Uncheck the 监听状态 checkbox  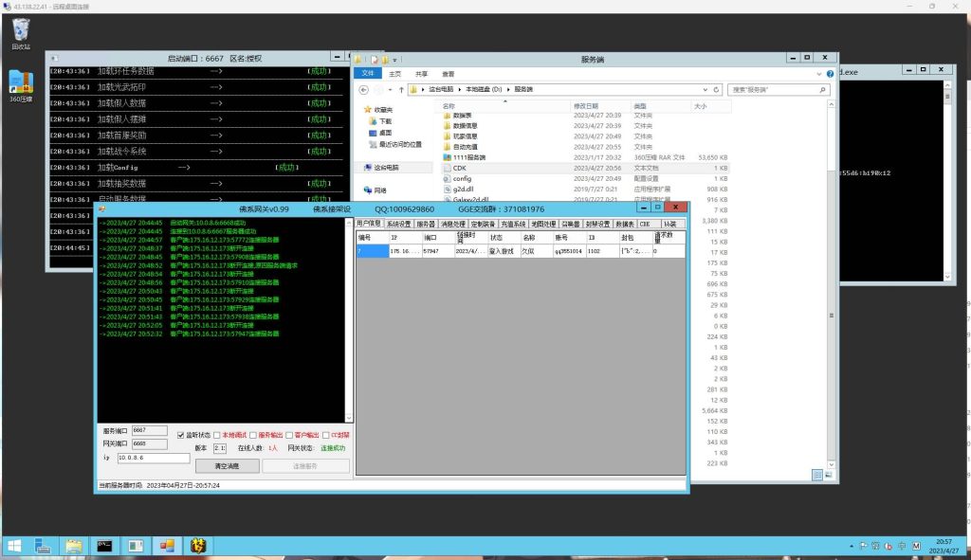pyautogui.click(x=180, y=435)
